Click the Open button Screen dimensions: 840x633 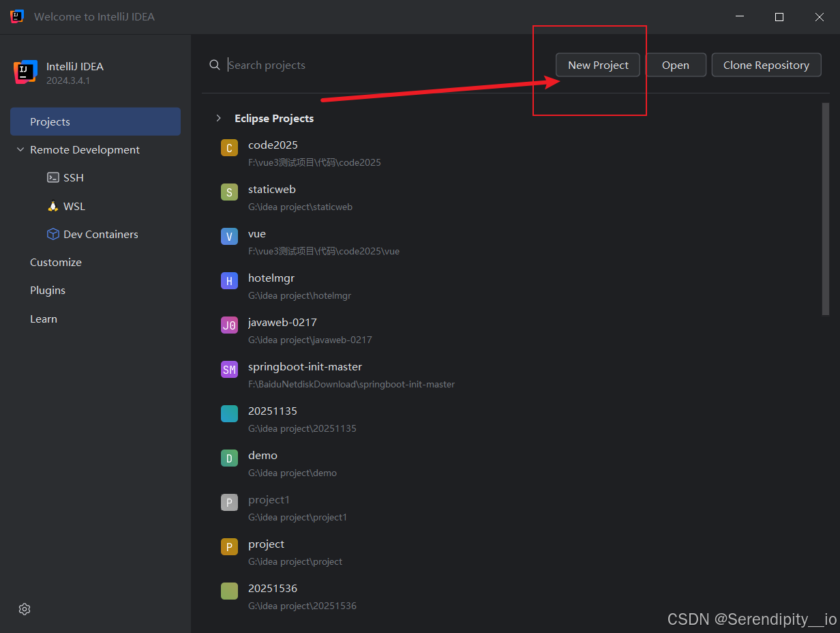coord(676,65)
